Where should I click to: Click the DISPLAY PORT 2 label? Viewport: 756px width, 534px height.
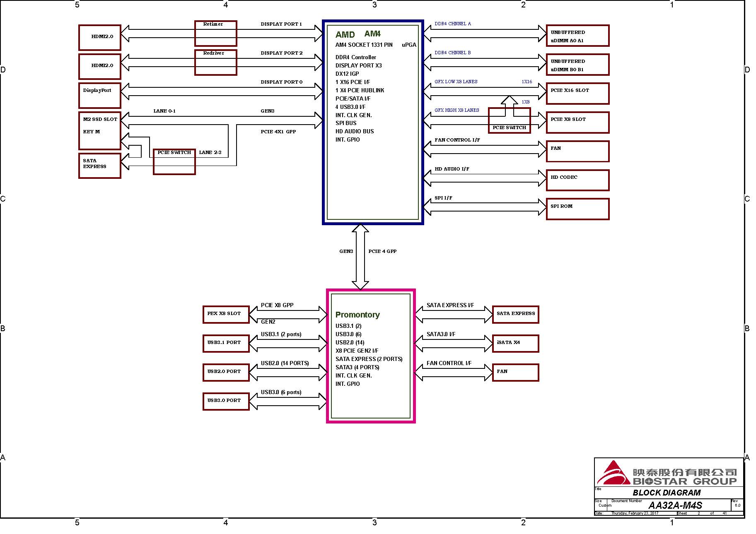click(282, 53)
